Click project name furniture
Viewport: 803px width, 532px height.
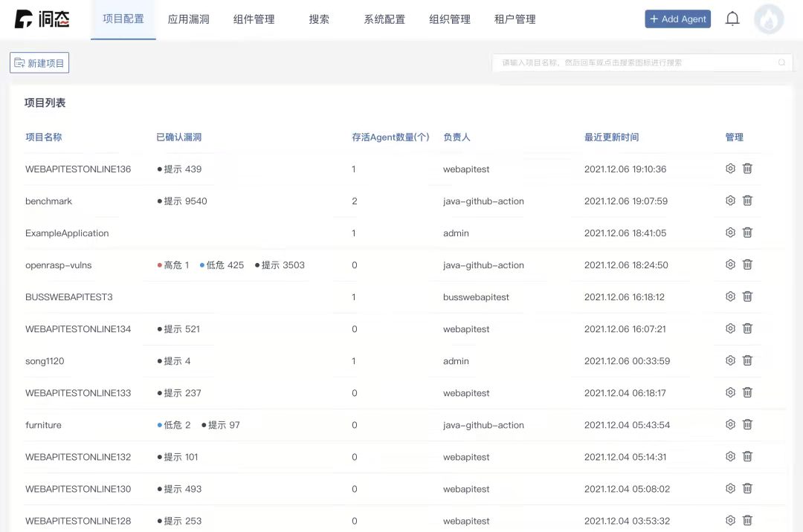click(44, 424)
